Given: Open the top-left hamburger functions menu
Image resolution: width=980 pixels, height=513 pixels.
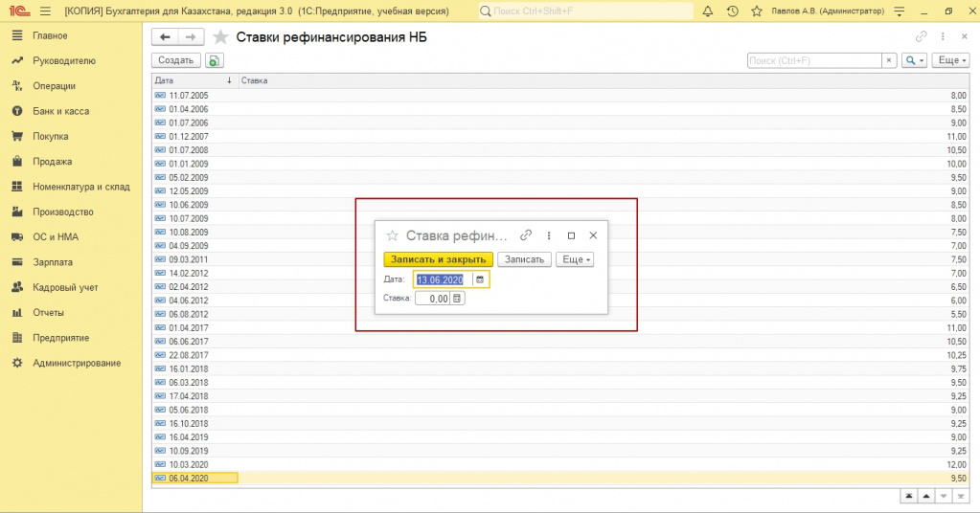Looking at the screenshot, I should (45, 11).
